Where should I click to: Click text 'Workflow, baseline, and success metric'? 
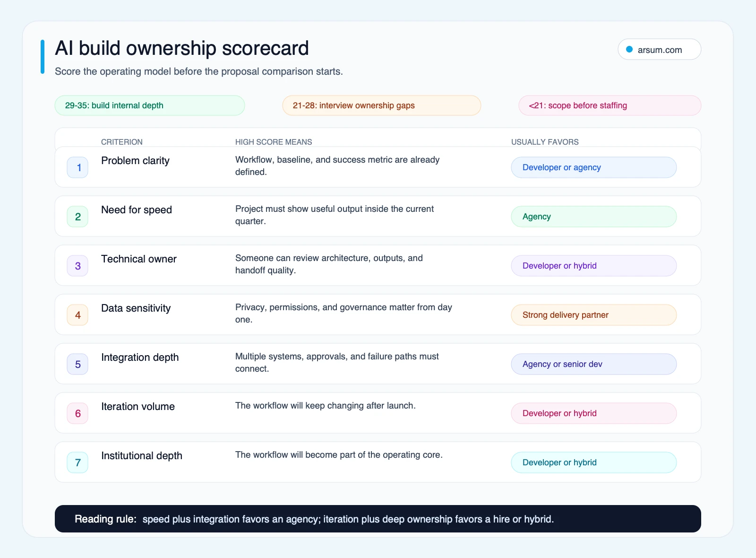pyautogui.click(x=314, y=160)
